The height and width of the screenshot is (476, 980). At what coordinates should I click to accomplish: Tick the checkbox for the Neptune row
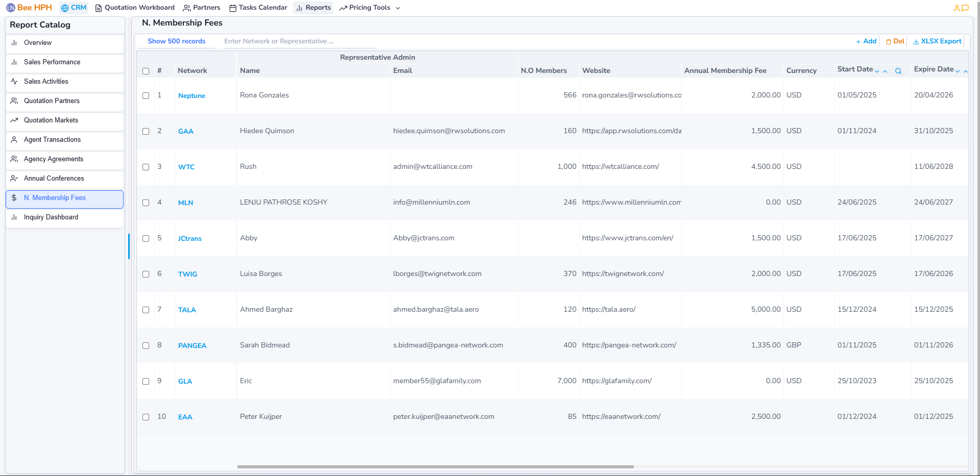point(146,96)
